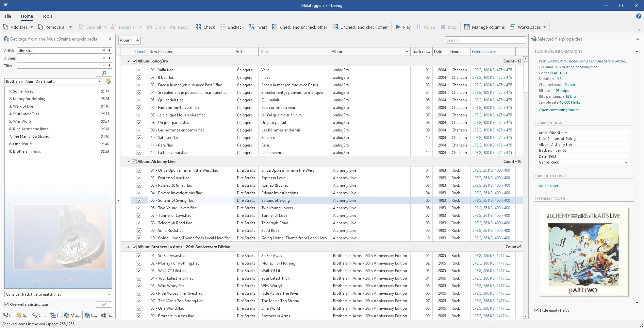This screenshot has width=644, height=328.
Task: Switch to the Tools ribbon tab
Action: pos(47,16)
